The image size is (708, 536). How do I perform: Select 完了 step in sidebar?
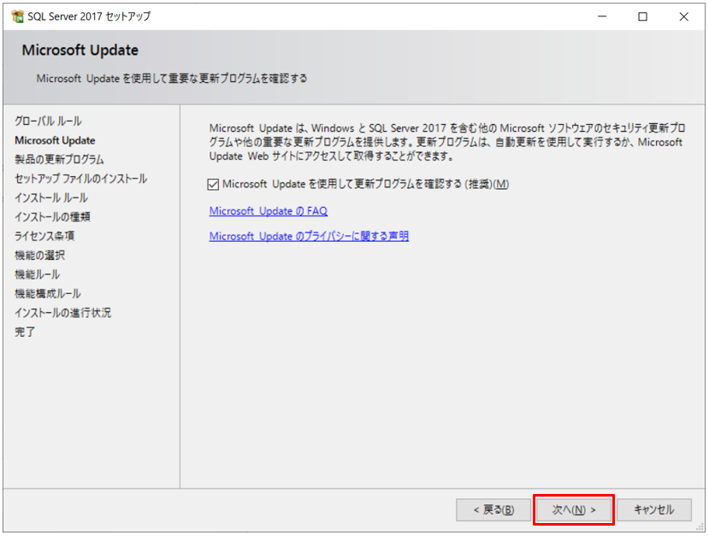click(24, 332)
